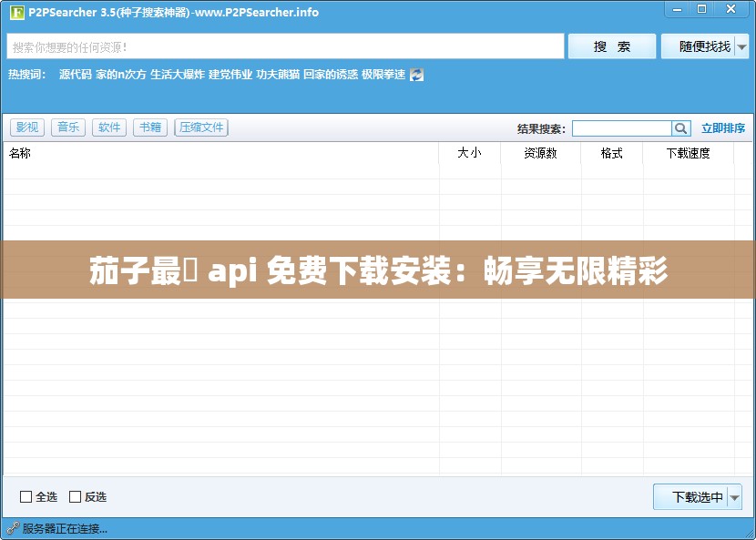The image size is (756, 540).
Task: Refresh the hot search words list
Action: pos(416,75)
